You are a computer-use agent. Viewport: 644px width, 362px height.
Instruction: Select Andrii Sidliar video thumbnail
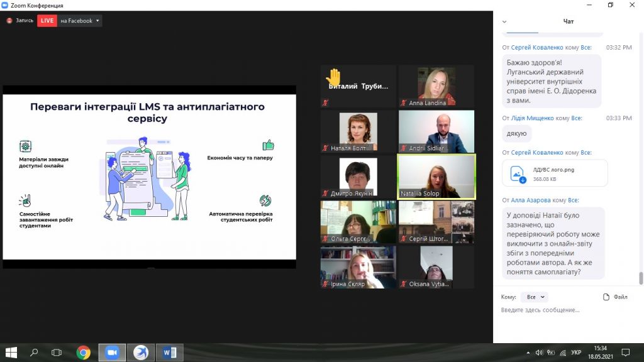(x=436, y=131)
